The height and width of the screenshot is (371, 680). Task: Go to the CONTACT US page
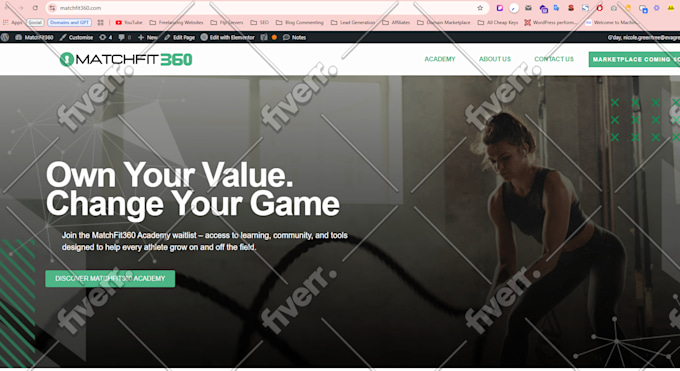[554, 59]
